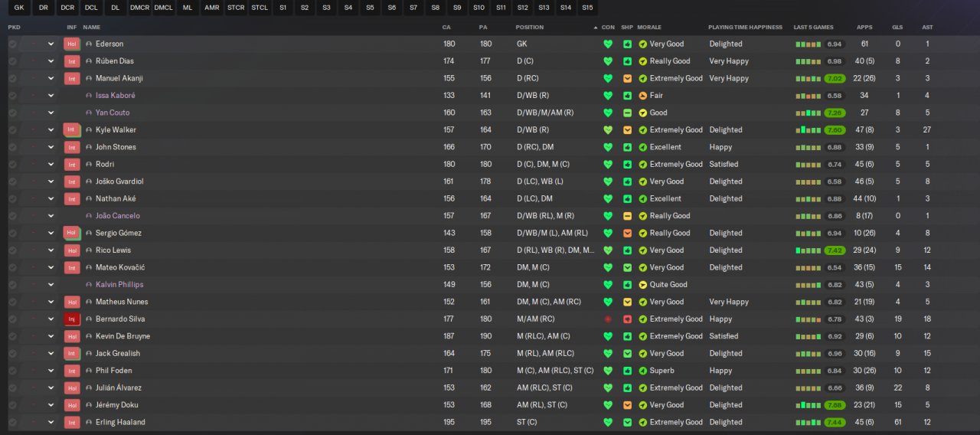Click Rico Lewis's last five games form bars
This screenshot has width=980, height=435.
coord(808,250)
